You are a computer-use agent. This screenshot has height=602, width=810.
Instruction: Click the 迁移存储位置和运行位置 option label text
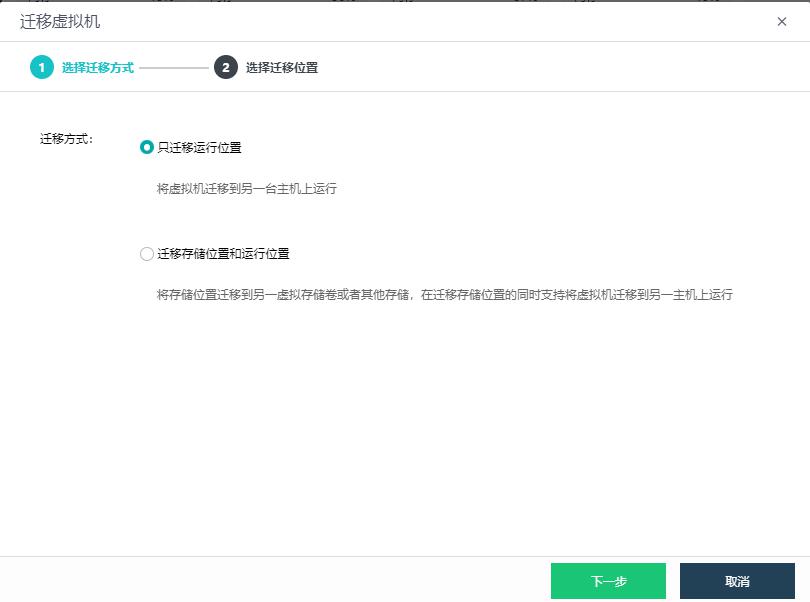[223, 254]
